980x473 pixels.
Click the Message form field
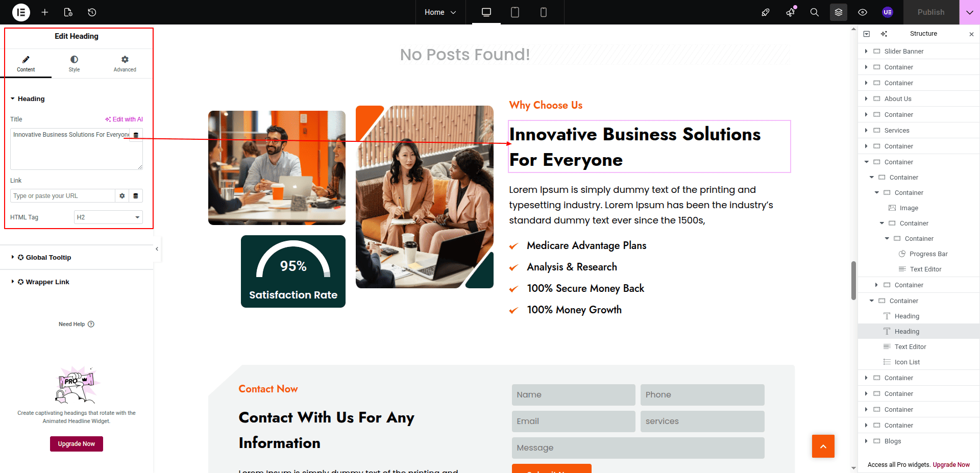tap(638, 448)
